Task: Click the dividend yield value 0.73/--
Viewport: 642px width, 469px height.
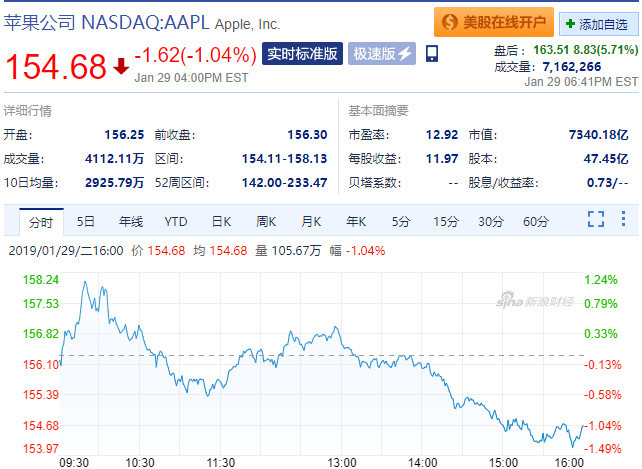Action: pyautogui.click(x=607, y=183)
